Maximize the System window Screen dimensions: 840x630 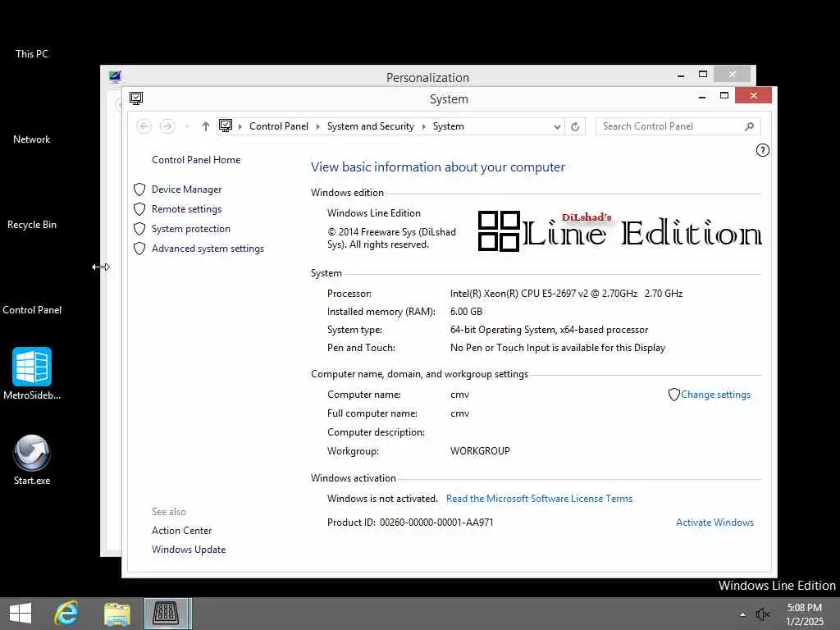point(724,95)
